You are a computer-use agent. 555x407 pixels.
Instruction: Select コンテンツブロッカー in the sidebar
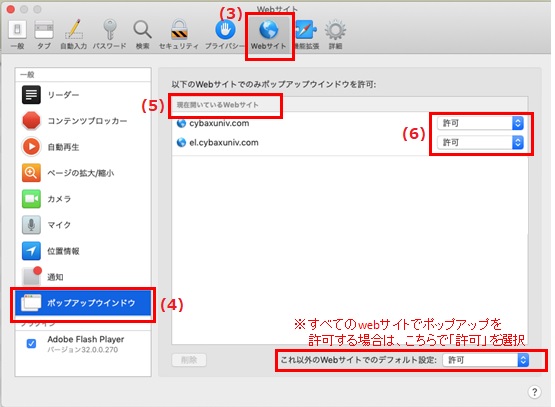[x=83, y=121]
